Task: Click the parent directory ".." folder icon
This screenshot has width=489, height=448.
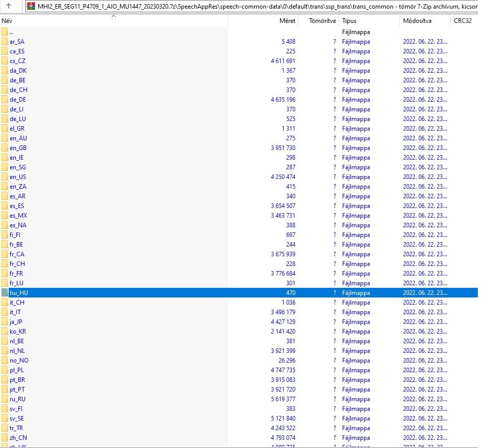Action: [5, 32]
